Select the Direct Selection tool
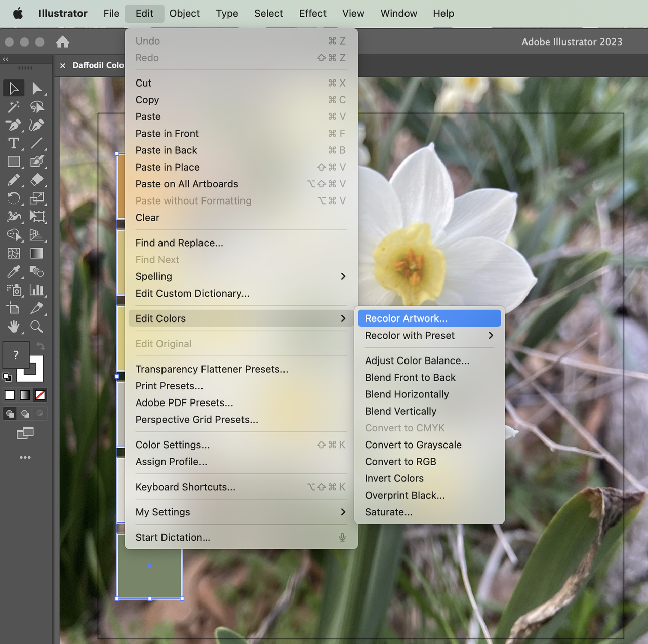648x644 pixels. (37, 88)
